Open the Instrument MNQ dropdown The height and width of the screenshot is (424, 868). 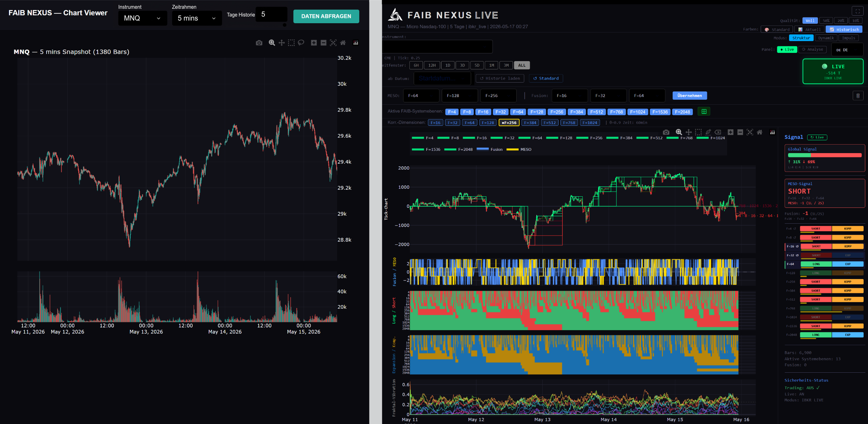pos(143,18)
